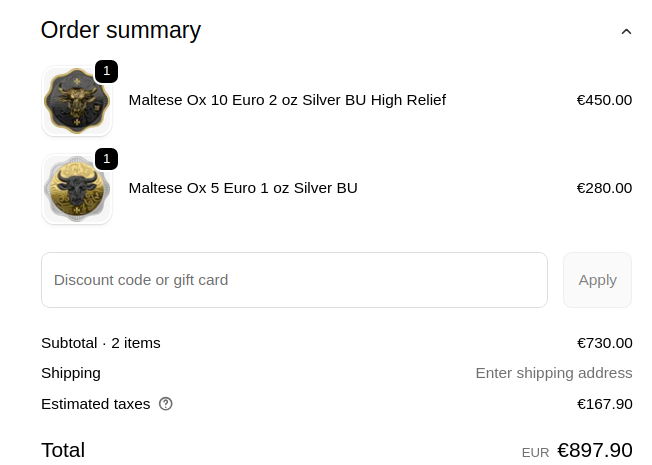Click the €280.00 item price

[x=604, y=188]
